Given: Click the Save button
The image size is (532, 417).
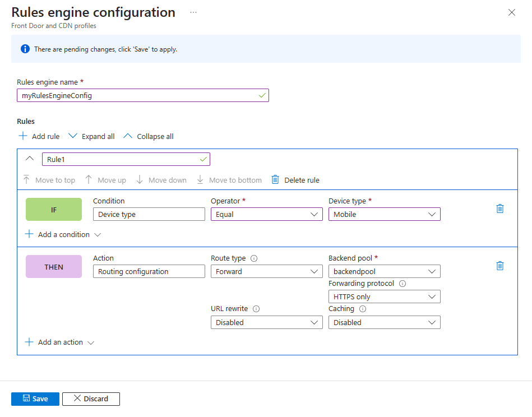Looking at the screenshot, I should click(x=35, y=399).
